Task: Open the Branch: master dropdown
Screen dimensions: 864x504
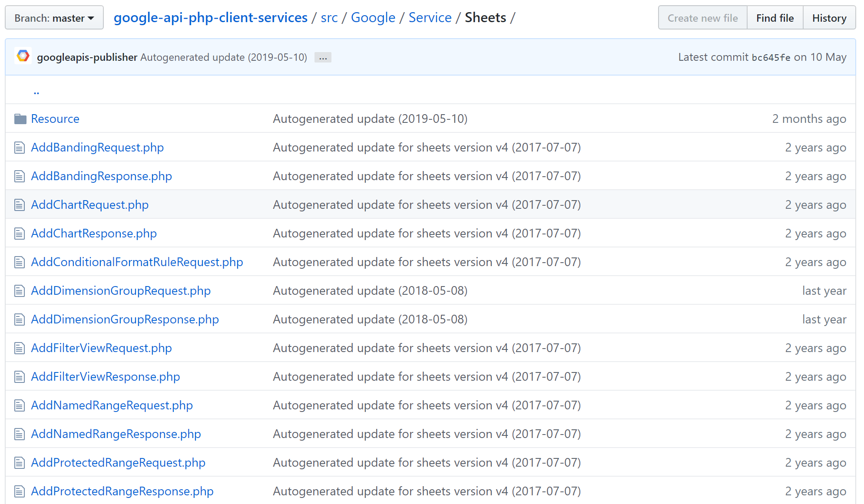Action: (x=54, y=18)
